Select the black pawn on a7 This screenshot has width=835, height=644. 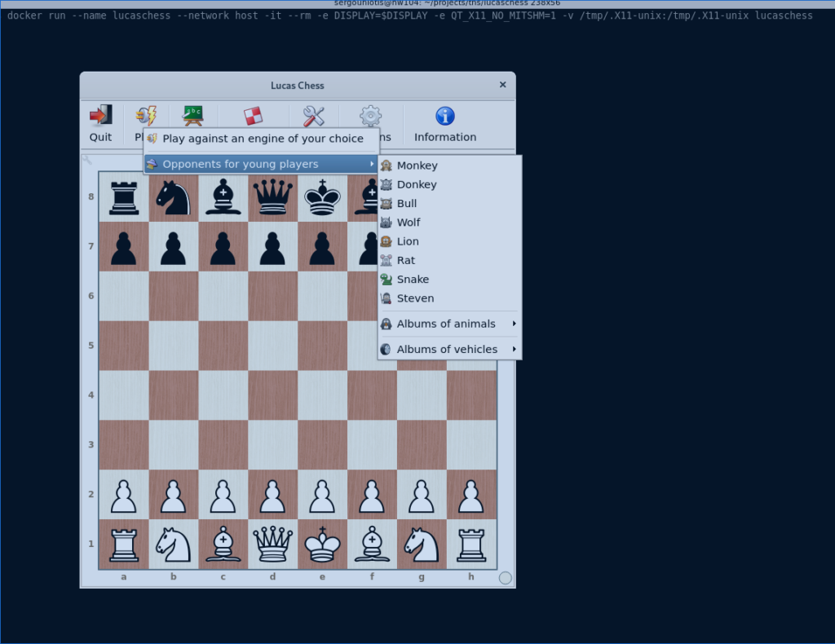tap(124, 248)
